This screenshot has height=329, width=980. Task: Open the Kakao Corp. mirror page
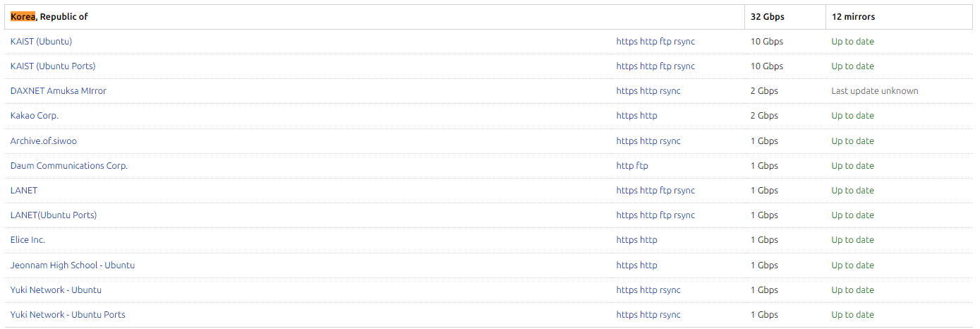coord(35,116)
